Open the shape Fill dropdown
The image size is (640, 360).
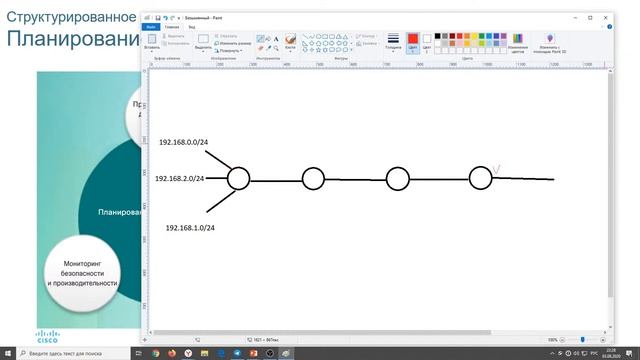pyautogui.click(x=367, y=44)
